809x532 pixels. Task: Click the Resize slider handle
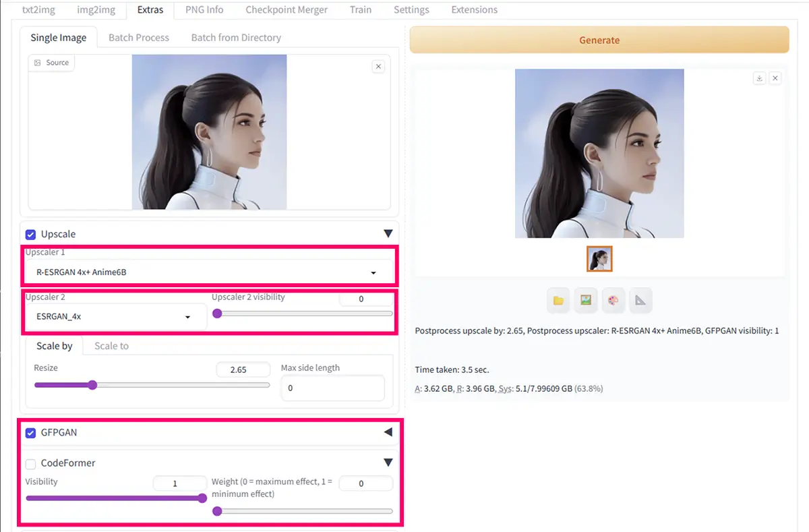tap(92, 385)
